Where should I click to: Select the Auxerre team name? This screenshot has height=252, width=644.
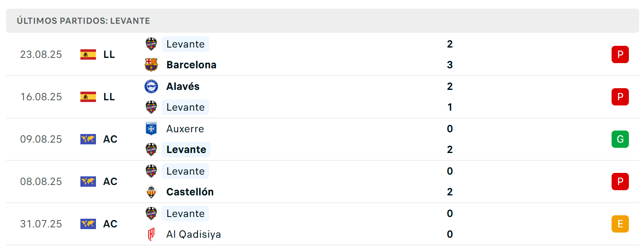tap(185, 129)
